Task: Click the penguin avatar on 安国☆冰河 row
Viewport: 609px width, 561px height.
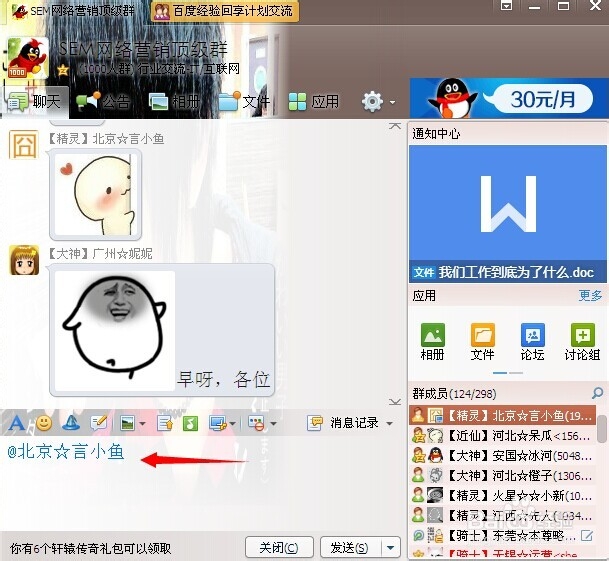Action: (435, 456)
